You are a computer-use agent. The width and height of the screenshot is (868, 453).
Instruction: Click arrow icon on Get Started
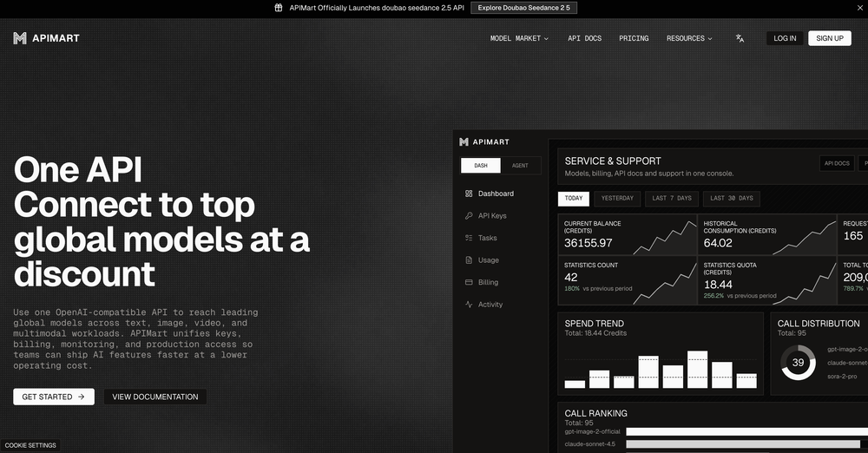[82, 397]
